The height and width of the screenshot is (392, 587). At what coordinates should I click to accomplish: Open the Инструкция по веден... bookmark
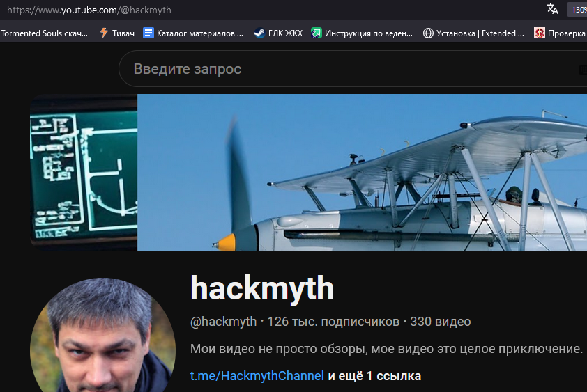362,33
